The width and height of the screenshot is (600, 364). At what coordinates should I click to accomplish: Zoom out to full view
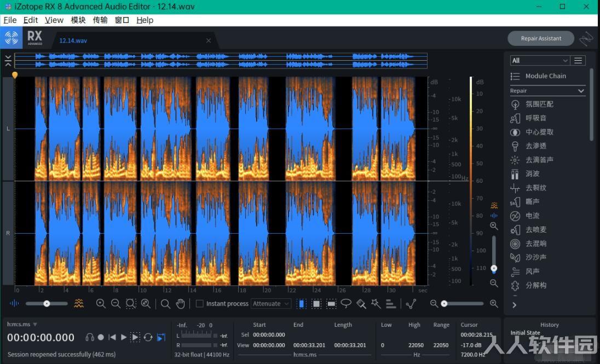click(146, 304)
